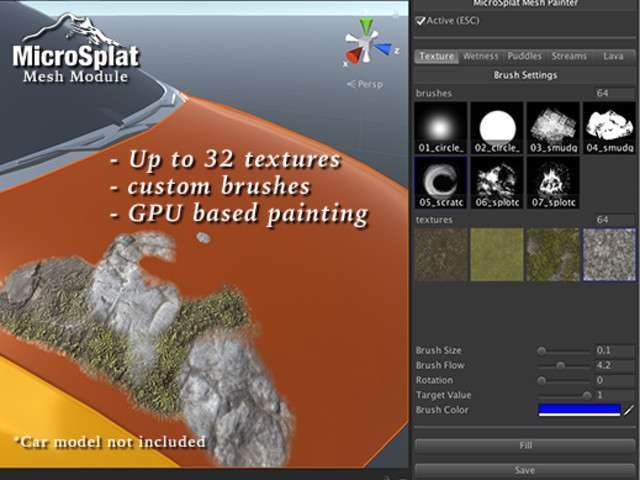Click the Fill button
Image resolution: width=640 pixels, height=480 pixels.
tap(525, 445)
